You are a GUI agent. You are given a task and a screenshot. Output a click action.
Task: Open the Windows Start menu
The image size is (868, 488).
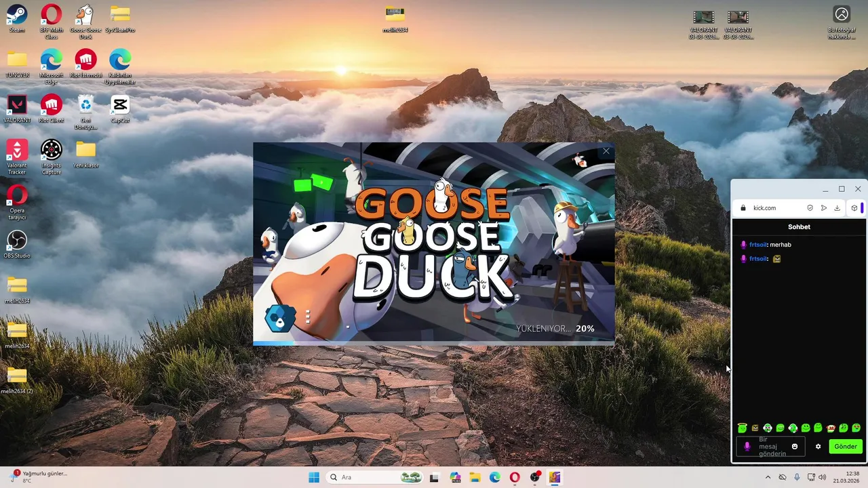pyautogui.click(x=314, y=477)
